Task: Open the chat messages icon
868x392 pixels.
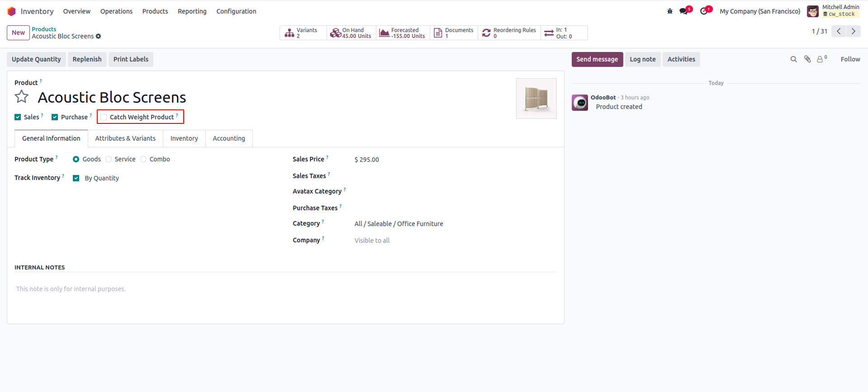Action: [684, 11]
